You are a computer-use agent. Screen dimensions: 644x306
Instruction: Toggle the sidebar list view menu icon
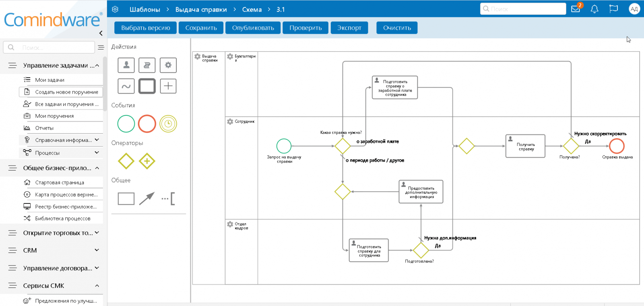point(101,47)
